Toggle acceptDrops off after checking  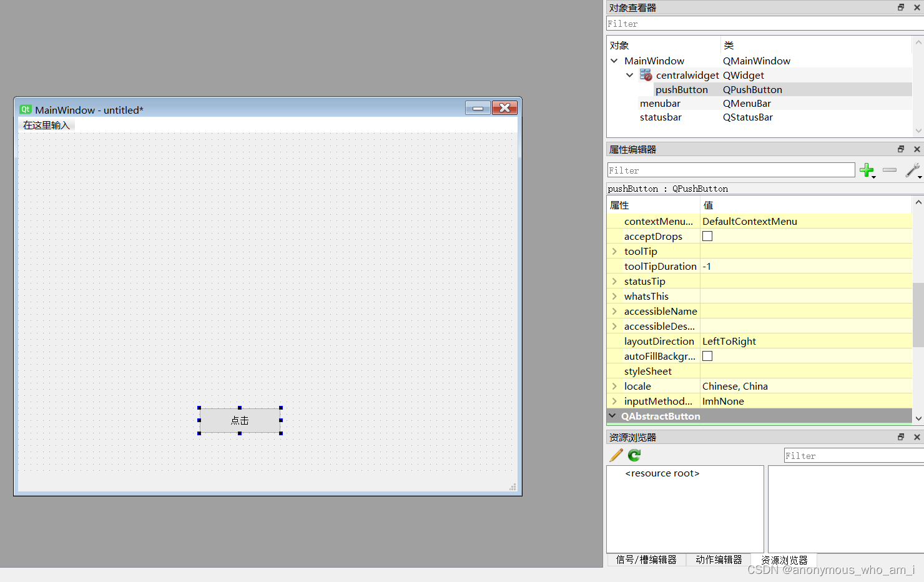[x=707, y=235]
